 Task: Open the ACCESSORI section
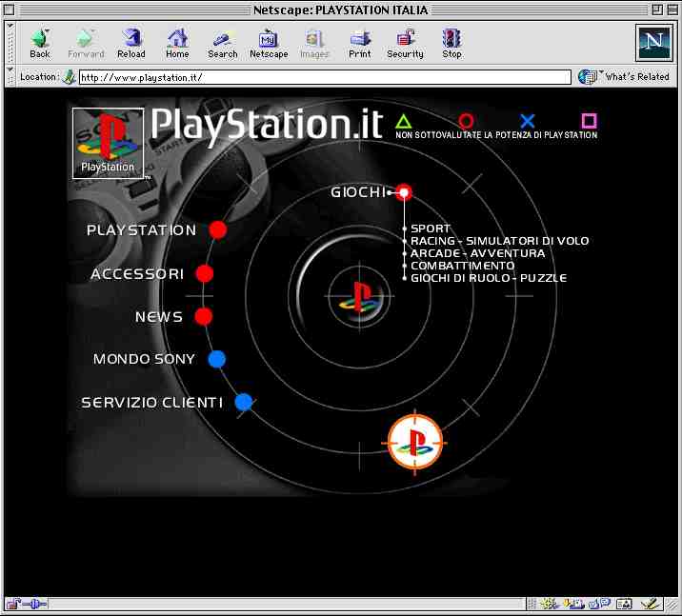coord(137,274)
